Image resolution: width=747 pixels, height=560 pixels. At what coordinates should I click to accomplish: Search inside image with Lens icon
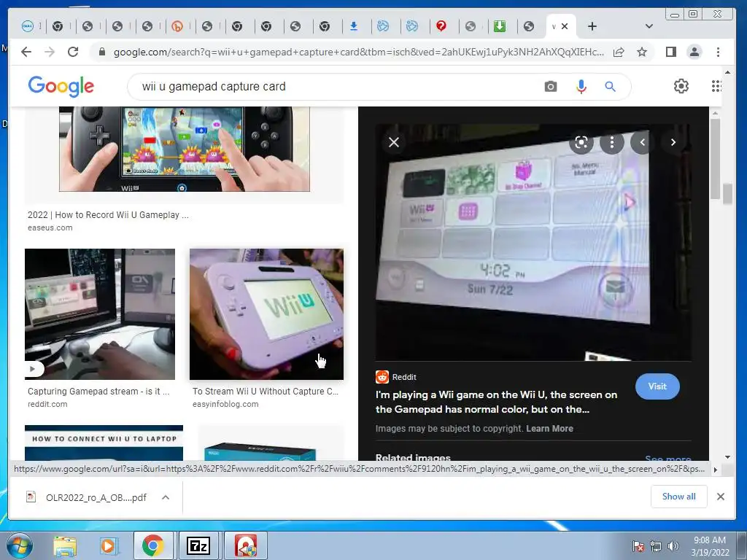[581, 142]
